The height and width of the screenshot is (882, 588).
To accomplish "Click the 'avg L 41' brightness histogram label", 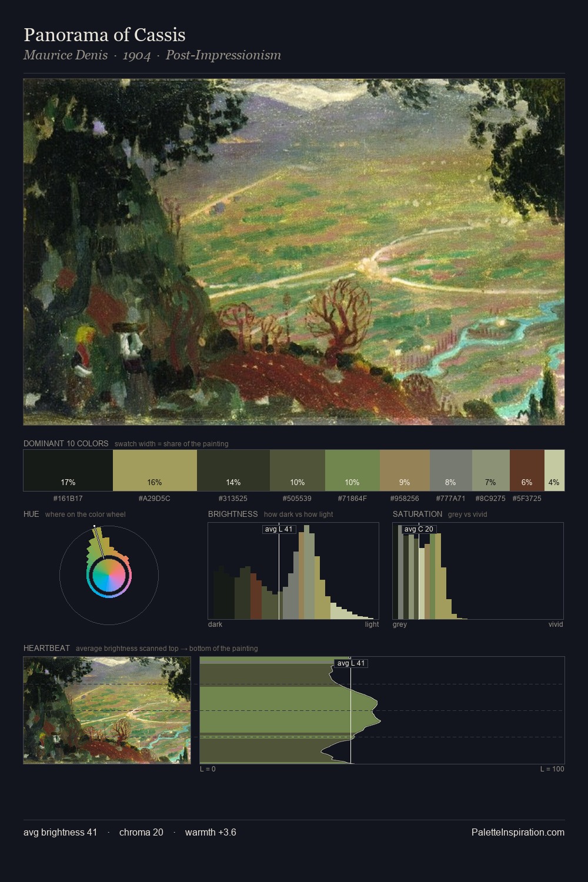I will coord(279,529).
